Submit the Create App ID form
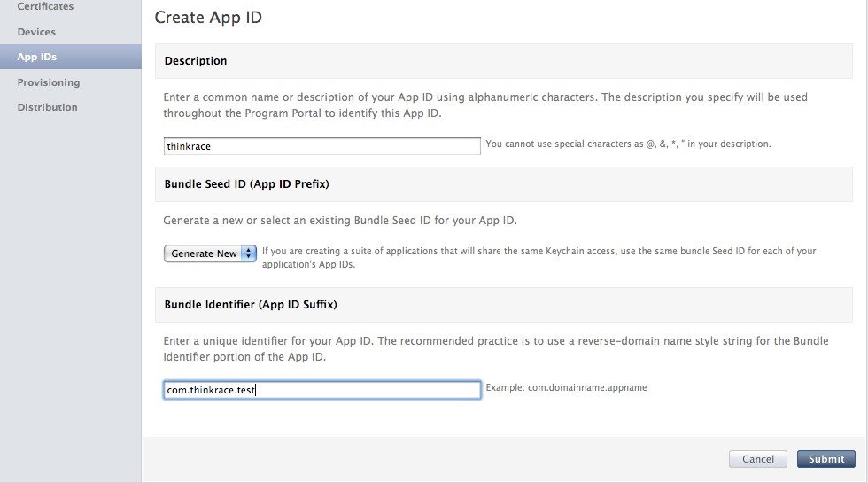This screenshot has width=868, height=483. [825, 459]
